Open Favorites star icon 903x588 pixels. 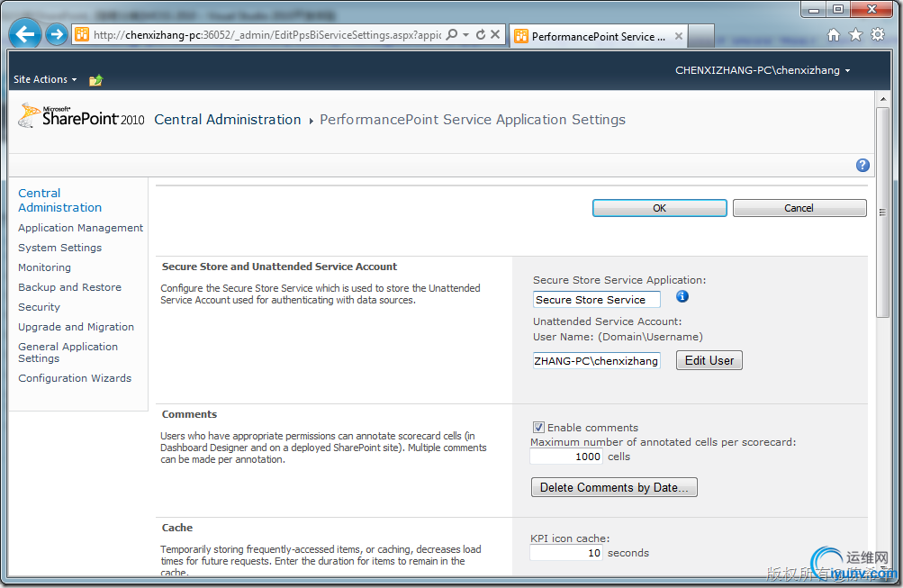[856, 35]
